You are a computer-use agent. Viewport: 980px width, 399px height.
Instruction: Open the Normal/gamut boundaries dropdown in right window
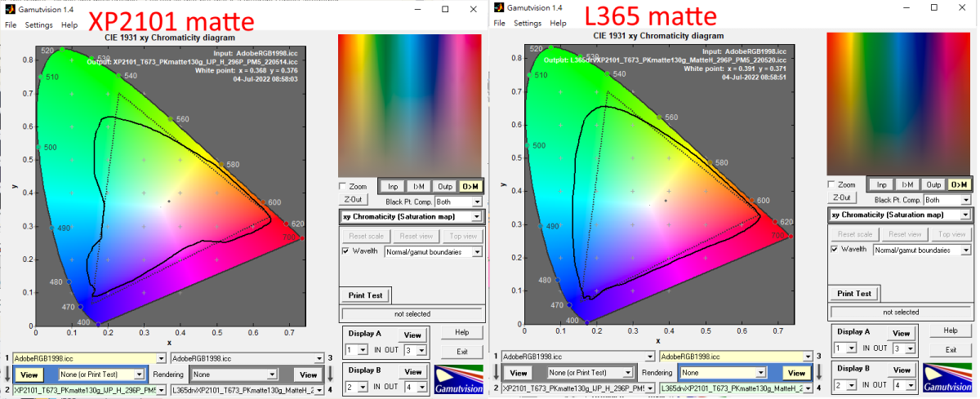[x=965, y=250]
